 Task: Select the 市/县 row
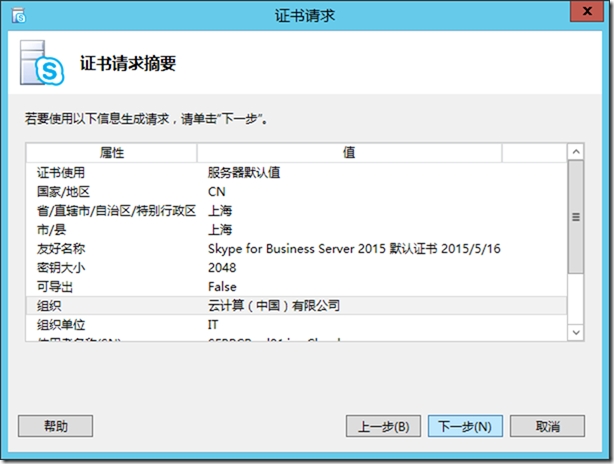click(x=296, y=229)
